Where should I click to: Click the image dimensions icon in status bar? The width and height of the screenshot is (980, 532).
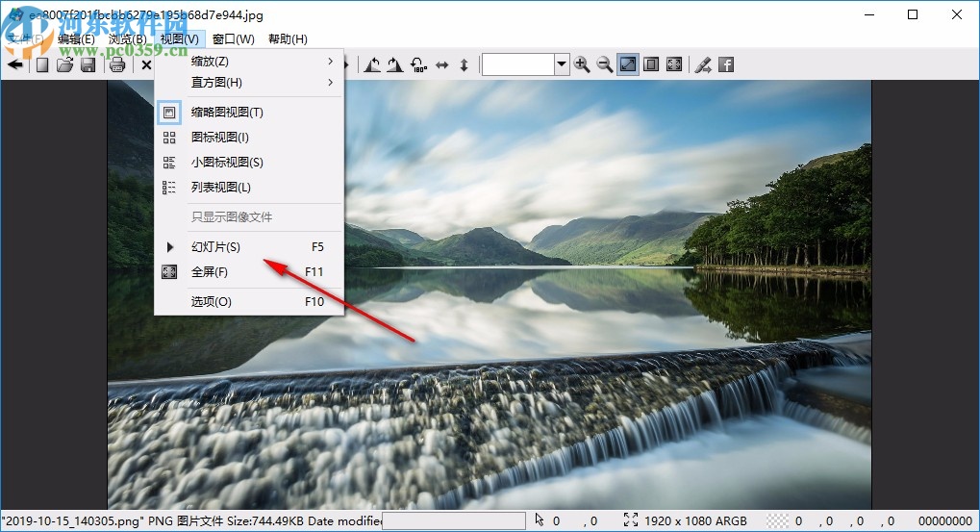tap(631, 520)
